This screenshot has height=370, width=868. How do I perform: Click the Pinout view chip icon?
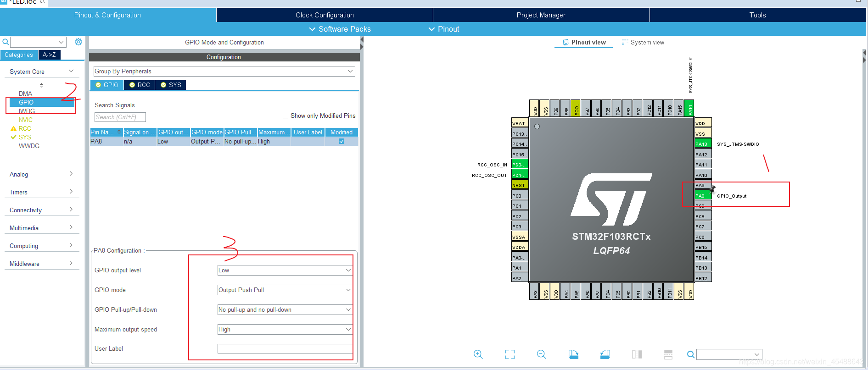click(566, 42)
